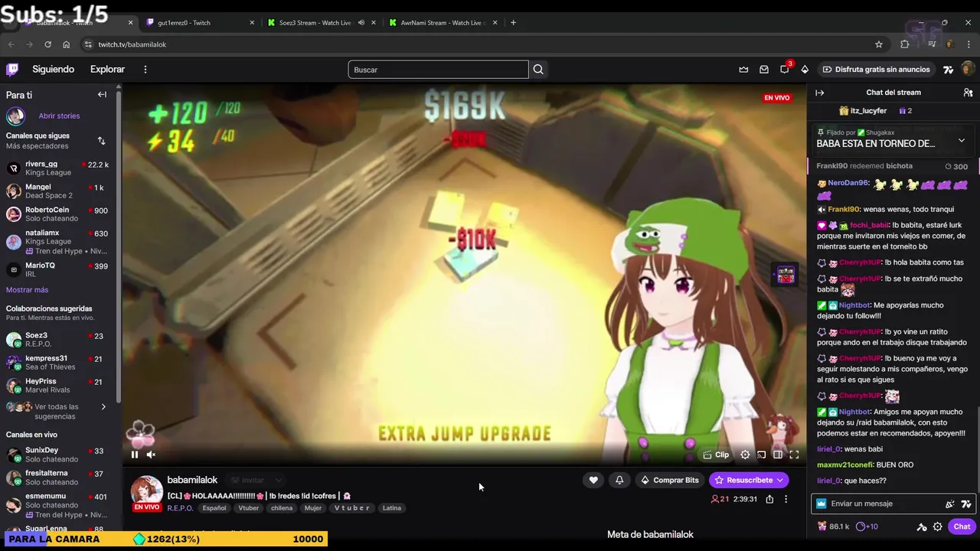Viewport: 980px width, 551px height.
Task: Create a Clip of the stream
Action: point(717,455)
